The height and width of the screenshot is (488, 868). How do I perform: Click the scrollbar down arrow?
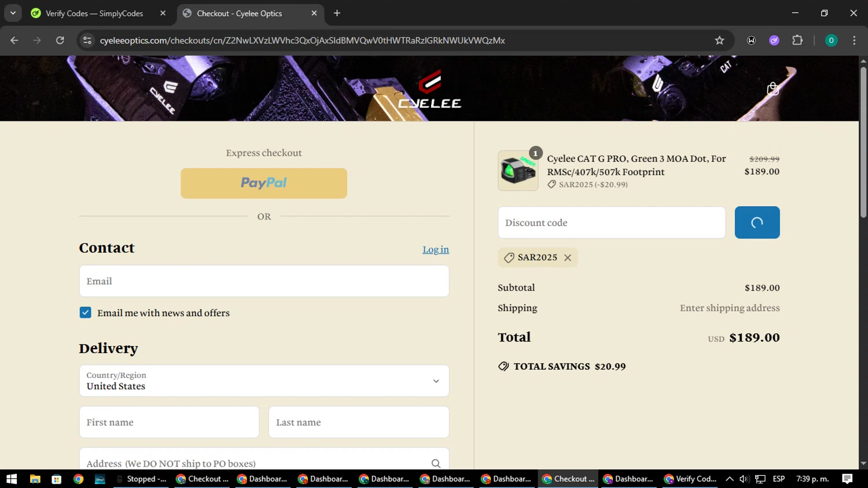pyautogui.click(x=863, y=464)
